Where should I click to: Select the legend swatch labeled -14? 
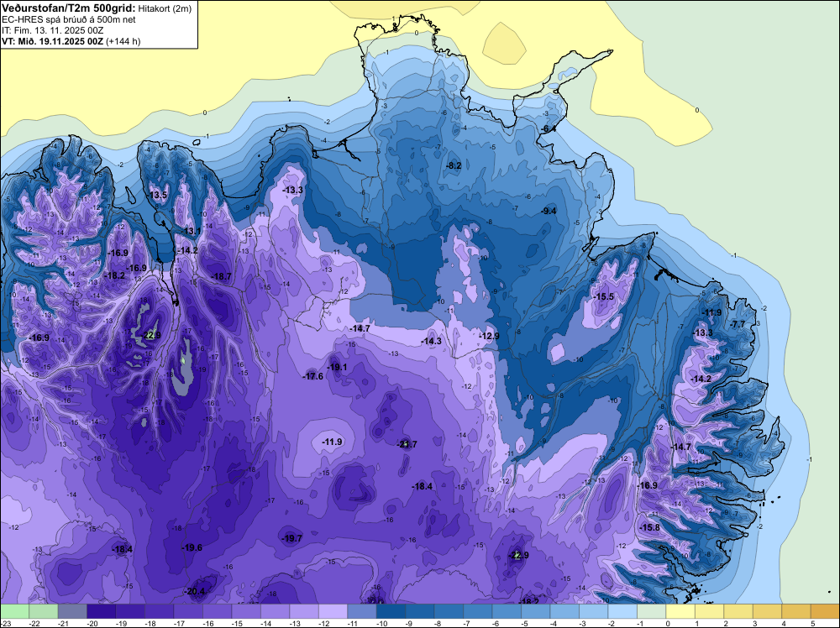275,611
